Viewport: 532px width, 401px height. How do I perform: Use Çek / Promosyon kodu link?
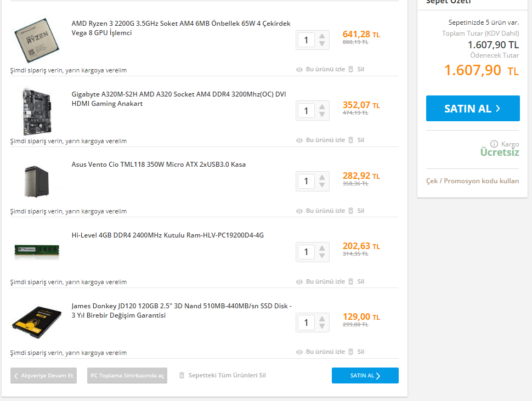(x=472, y=181)
